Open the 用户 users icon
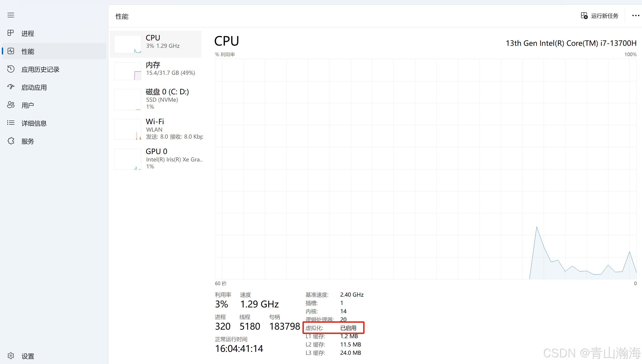The width and height of the screenshot is (642, 364). [x=11, y=105]
